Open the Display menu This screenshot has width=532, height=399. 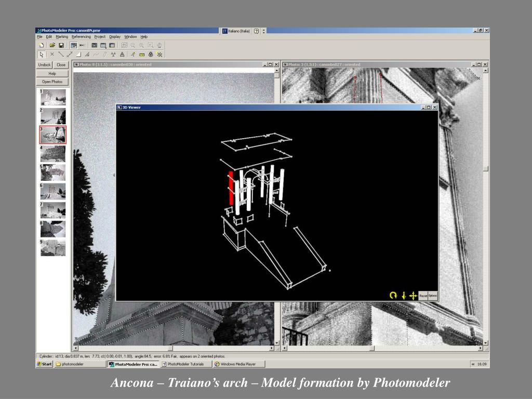coord(115,37)
